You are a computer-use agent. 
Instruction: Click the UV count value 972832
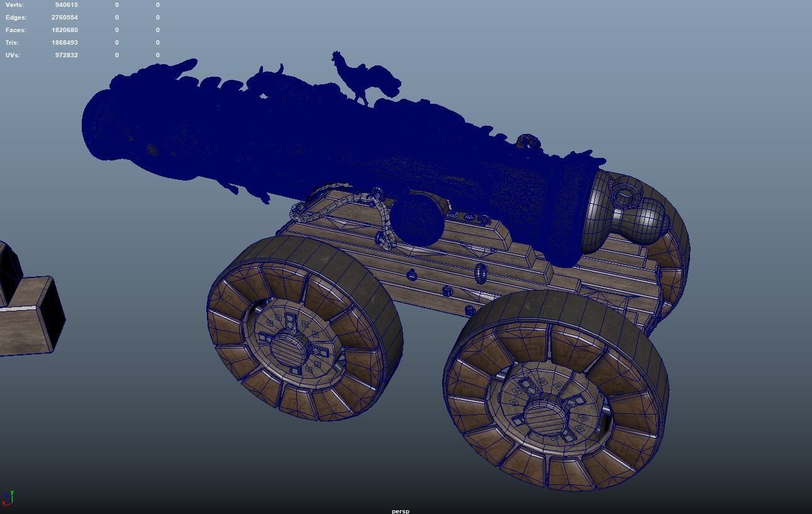click(x=67, y=55)
